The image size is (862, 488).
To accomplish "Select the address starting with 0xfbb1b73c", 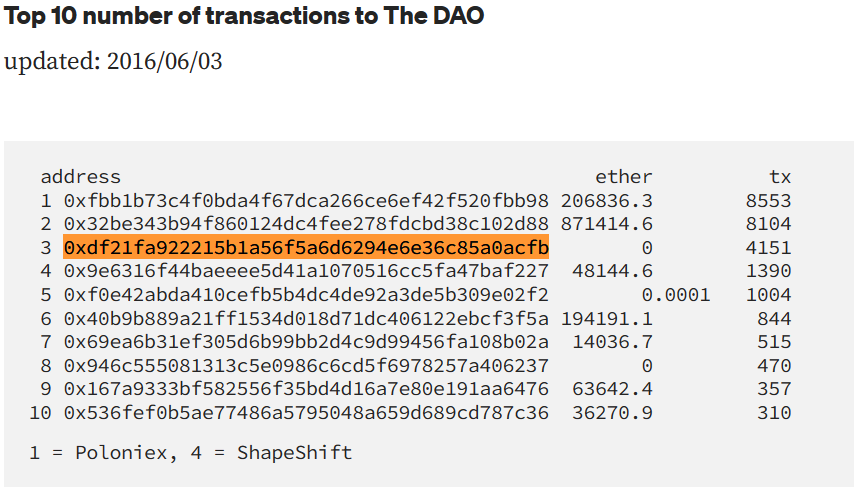I will point(306,200).
